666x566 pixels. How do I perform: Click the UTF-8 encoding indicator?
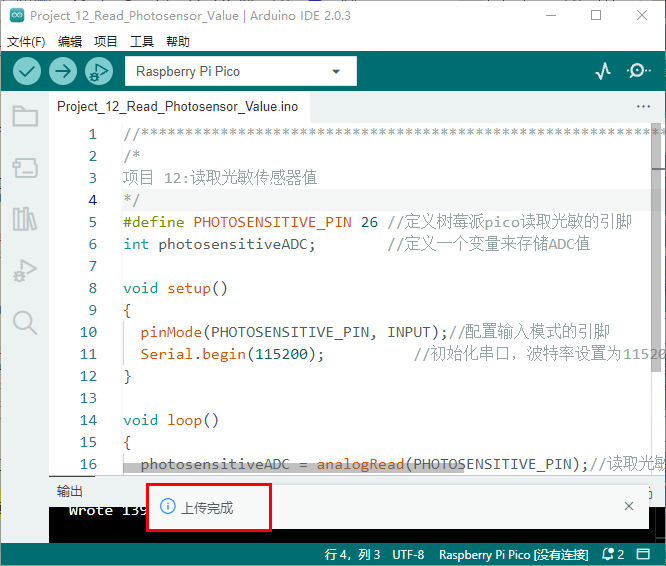tap(408, 555)
